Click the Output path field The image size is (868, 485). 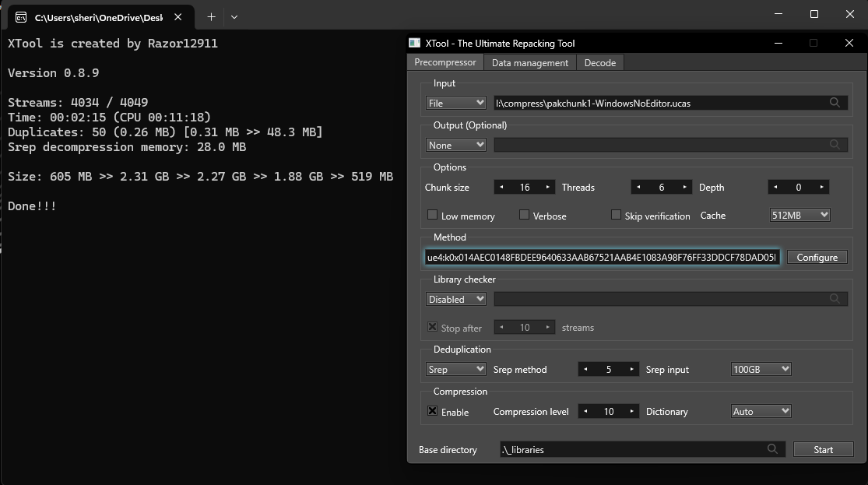click(670, 145)
